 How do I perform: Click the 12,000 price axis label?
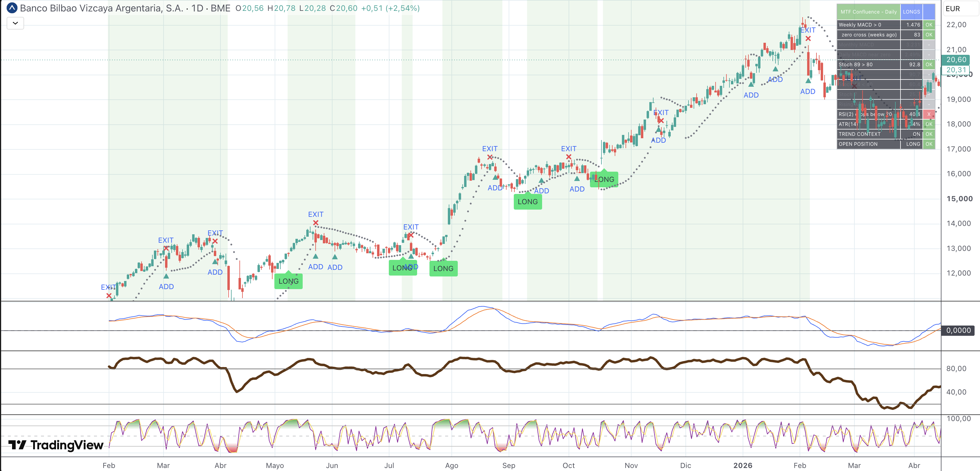pos(959,273)
